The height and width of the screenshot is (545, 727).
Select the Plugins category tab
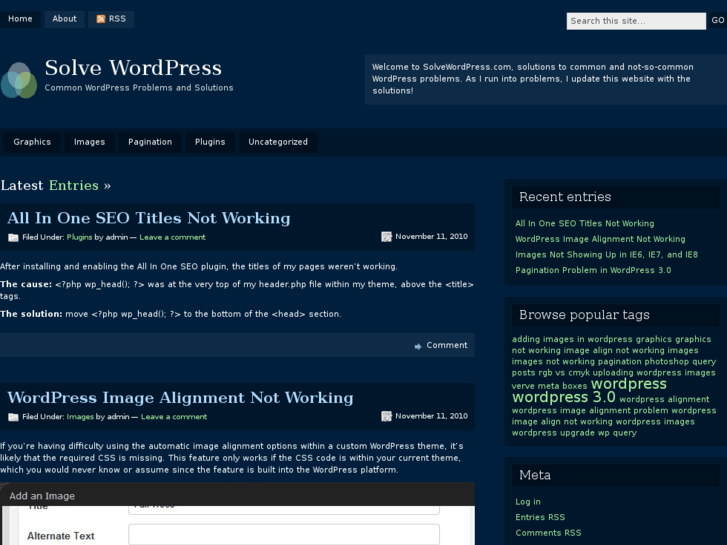point(210,142)
